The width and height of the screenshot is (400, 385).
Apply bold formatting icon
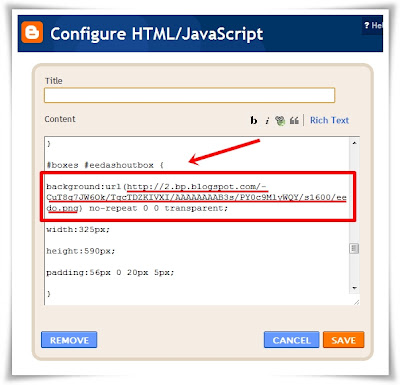[254, 120]
